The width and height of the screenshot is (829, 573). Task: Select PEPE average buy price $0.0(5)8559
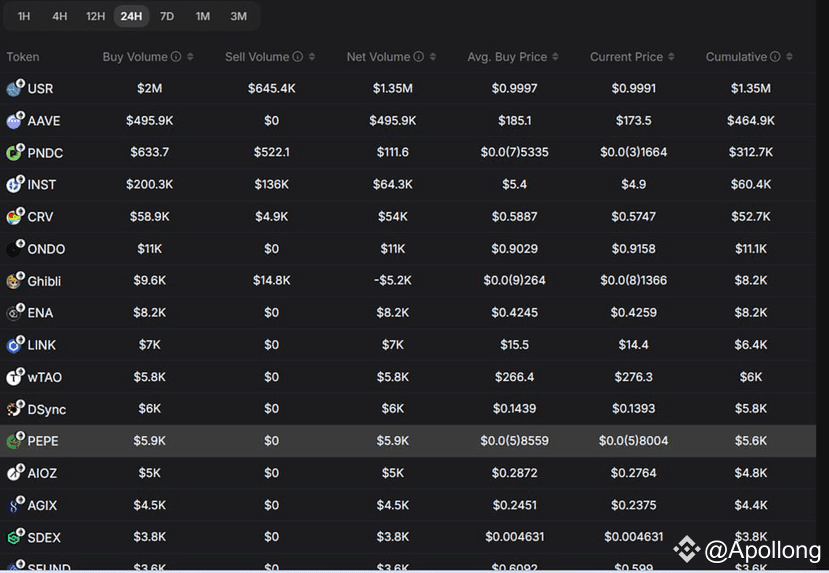514,440
